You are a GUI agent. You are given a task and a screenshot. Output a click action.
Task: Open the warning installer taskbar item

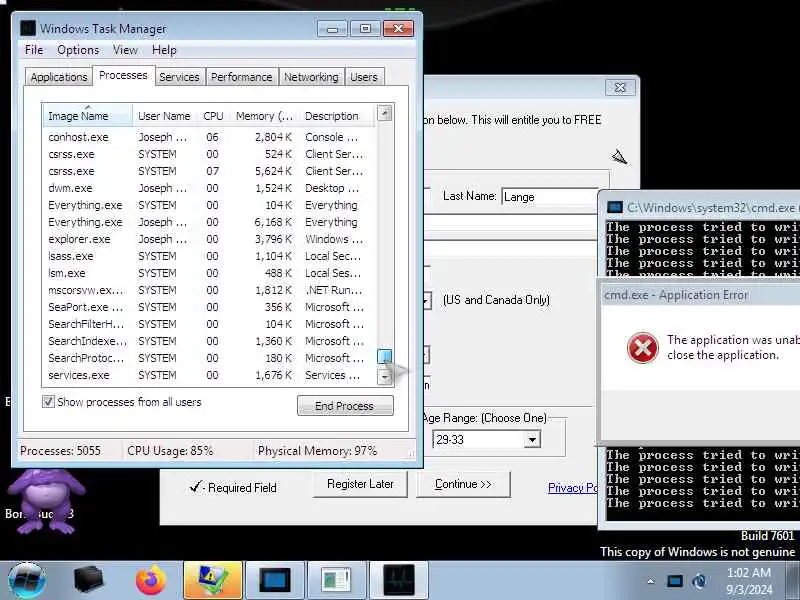pos(213,580)
